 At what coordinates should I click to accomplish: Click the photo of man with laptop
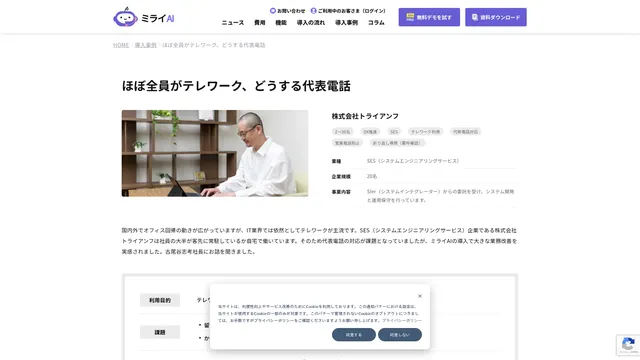[215, 153]
